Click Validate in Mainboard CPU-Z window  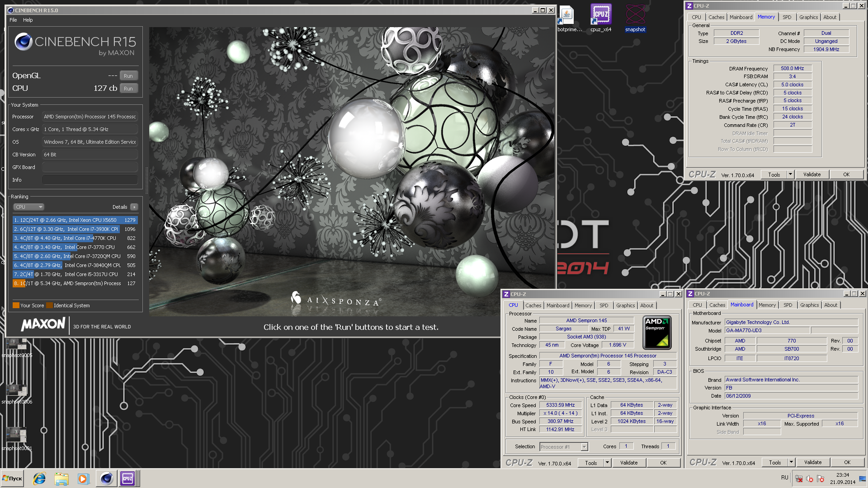(813, 462)
